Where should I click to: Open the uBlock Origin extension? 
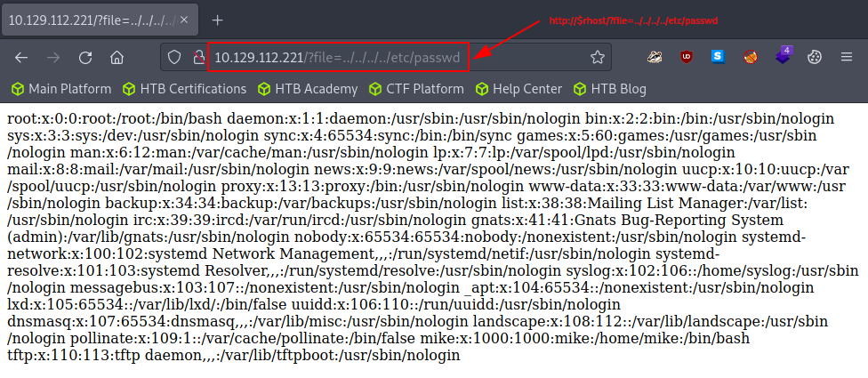(686, 57)
